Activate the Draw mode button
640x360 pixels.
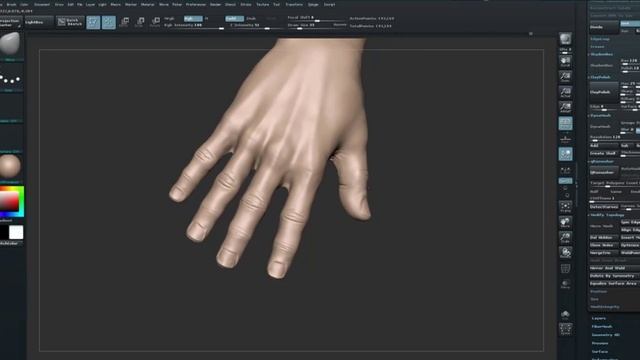pyautogui.click(x=109, y=22)
